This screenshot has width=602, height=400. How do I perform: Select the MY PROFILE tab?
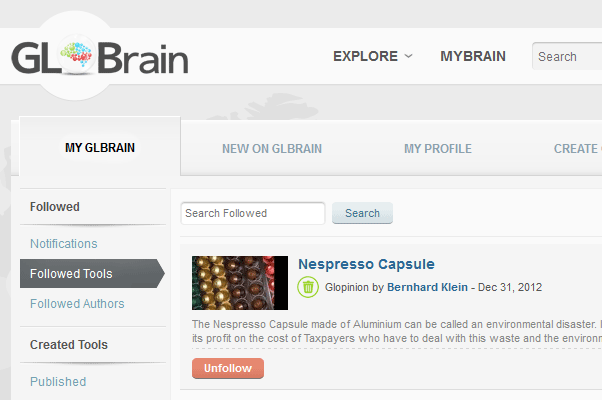[x=438, y=149]
